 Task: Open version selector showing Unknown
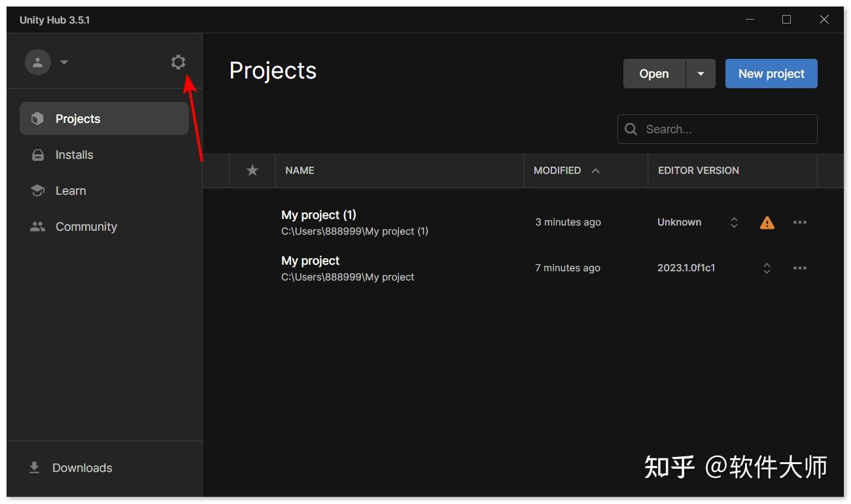(x=733, y=222)
